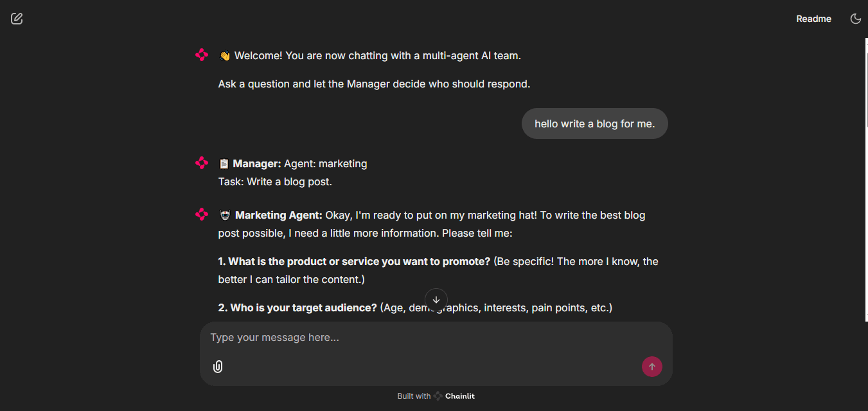The image size is (868, 411).
Task: Toggle the dark mode moon icon
Action: (x=855, y=19)
